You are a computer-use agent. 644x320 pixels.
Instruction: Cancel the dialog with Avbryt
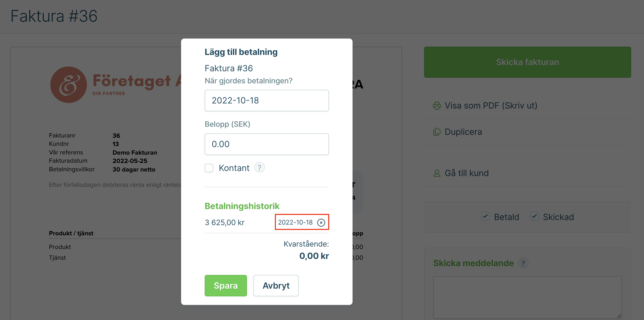[x=276, y=286]
